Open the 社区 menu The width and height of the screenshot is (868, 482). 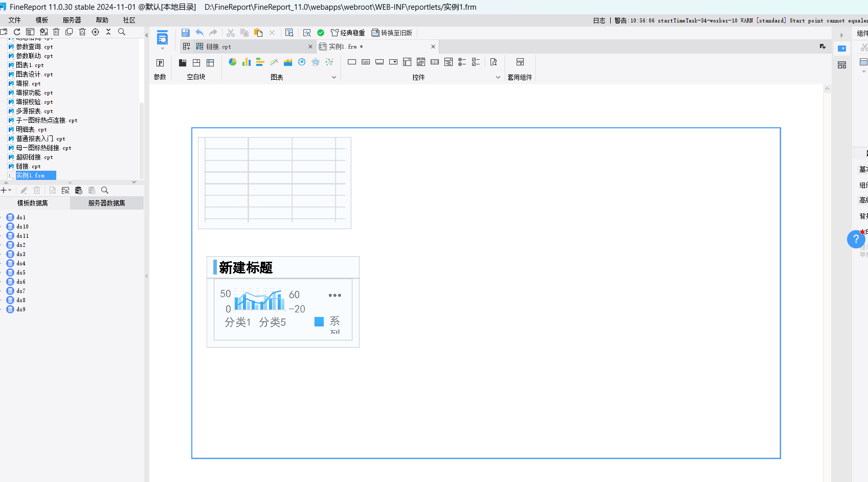pyautogui.click(x=129, y=20)
